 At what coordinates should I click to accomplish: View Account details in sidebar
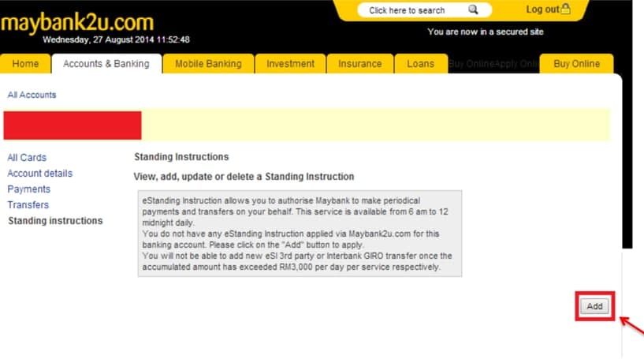pyautogui.click(x=40, y=173)
